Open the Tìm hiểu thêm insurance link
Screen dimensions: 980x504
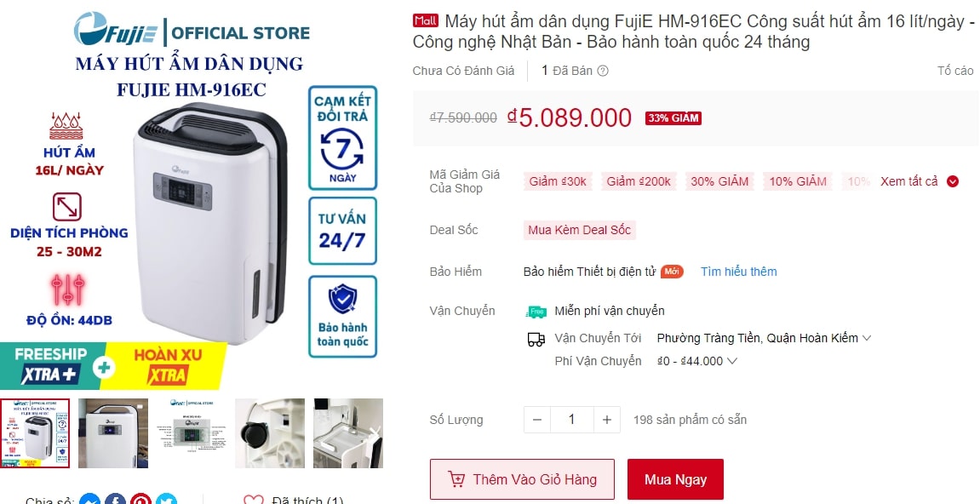[x=739, y=272]
